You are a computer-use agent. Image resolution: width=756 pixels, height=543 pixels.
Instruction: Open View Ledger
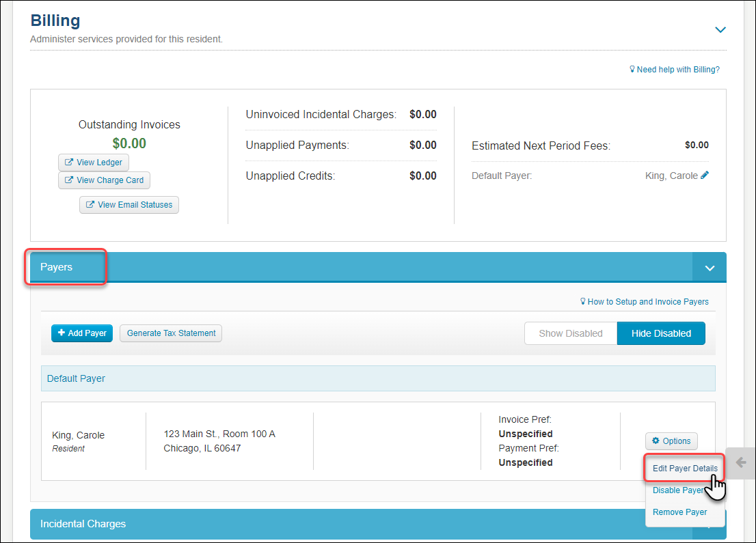[94, 163]
